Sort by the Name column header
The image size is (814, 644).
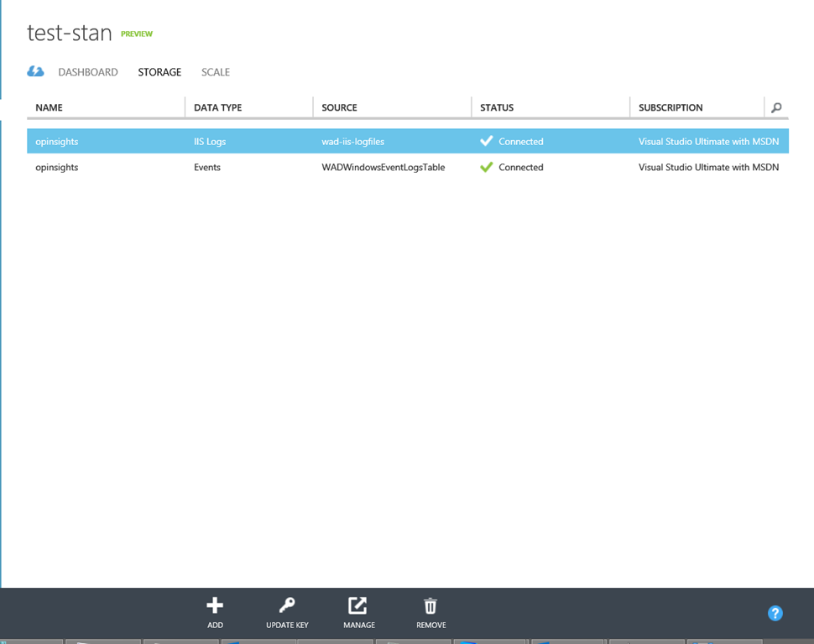tap(50, 107)
